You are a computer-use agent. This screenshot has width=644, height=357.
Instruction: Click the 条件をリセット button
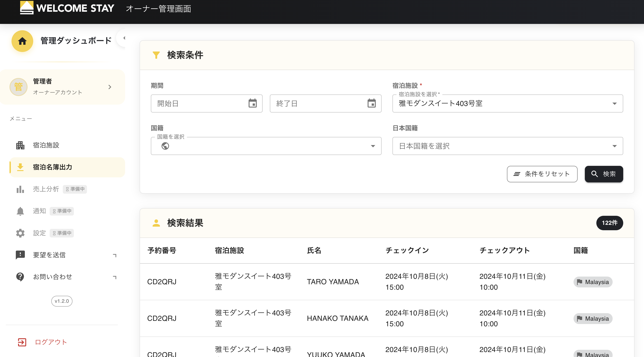pyautogui.click(x=542, y=174)
